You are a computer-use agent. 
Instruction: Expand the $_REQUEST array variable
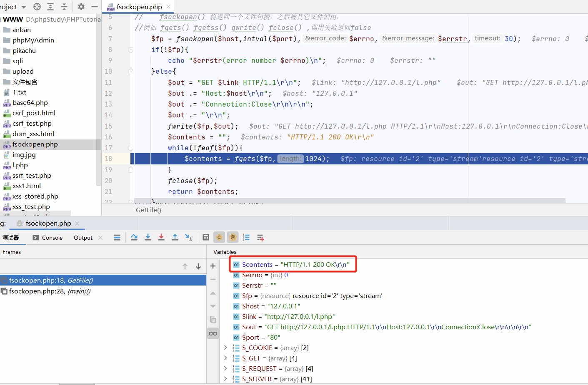pos(225,368)
